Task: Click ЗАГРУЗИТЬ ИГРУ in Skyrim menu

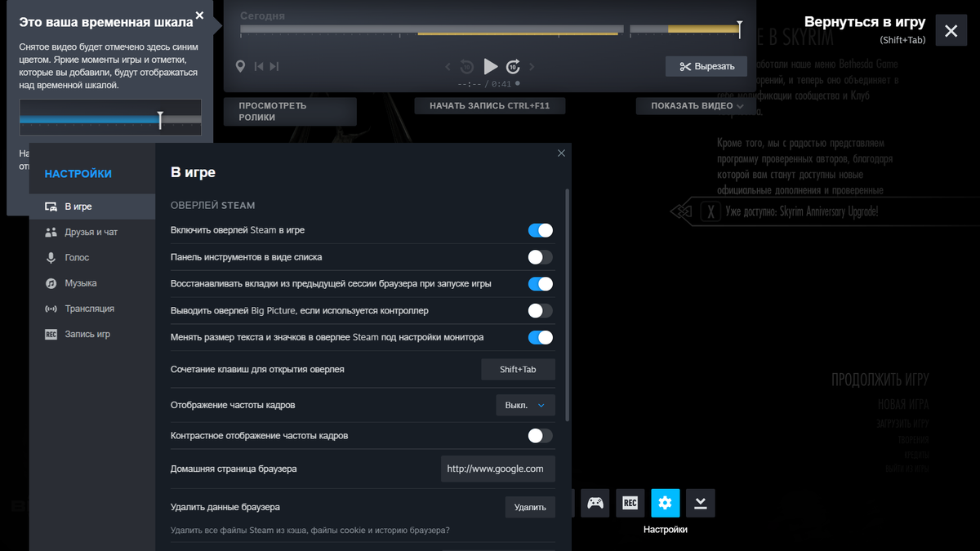Action: click(903, 424)
